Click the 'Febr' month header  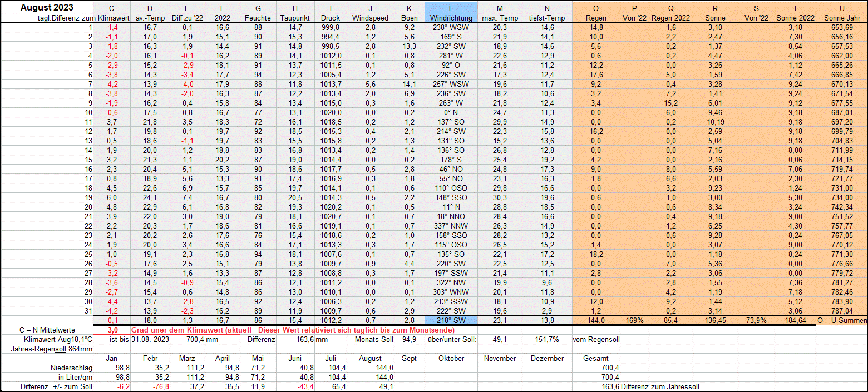tap(150, 358)
